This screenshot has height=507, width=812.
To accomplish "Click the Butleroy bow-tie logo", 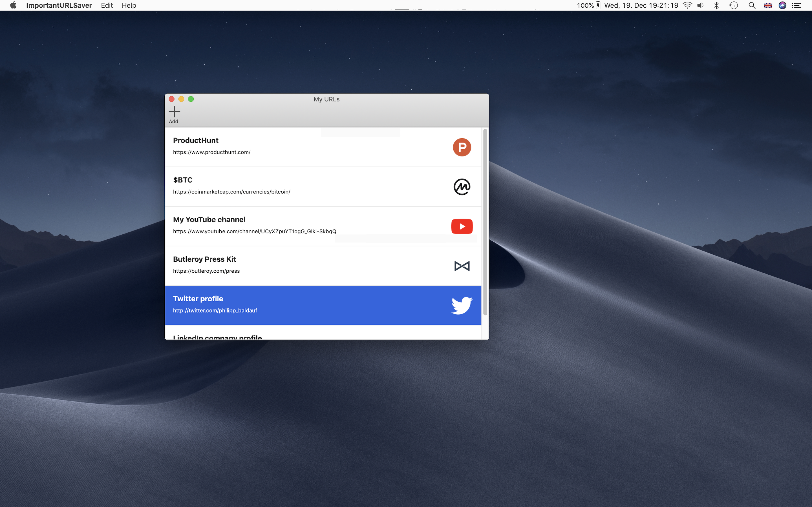I will (462, 266).
